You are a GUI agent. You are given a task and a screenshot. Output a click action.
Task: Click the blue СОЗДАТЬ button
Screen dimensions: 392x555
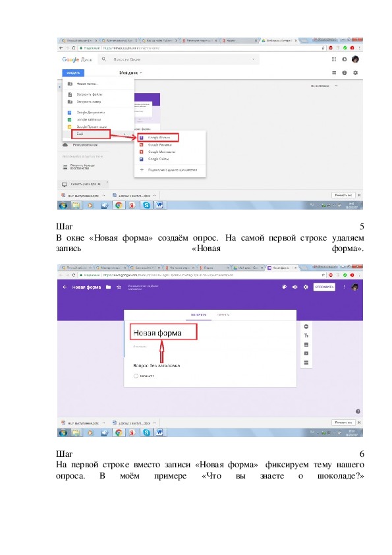[73, 73]
